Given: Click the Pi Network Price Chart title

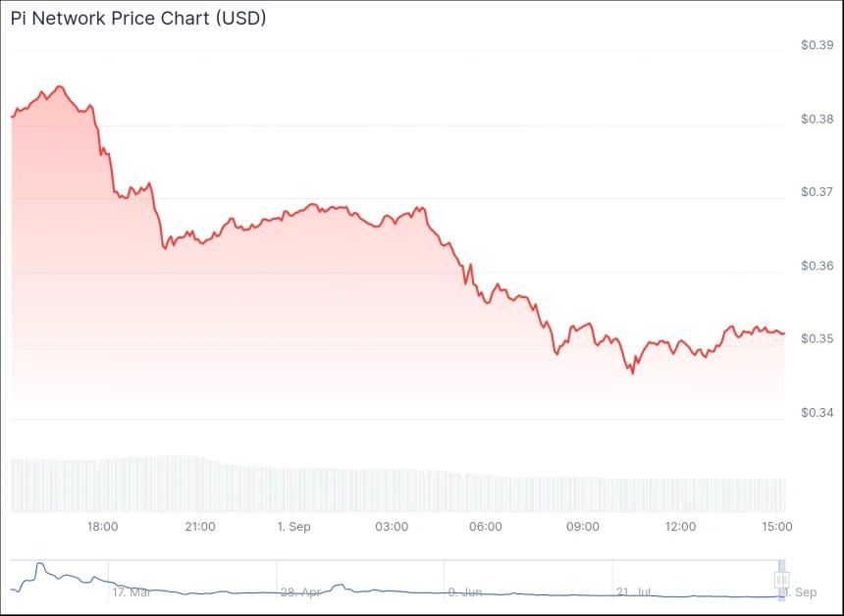Looking at the screenshot, I should (x=138, y=19).
